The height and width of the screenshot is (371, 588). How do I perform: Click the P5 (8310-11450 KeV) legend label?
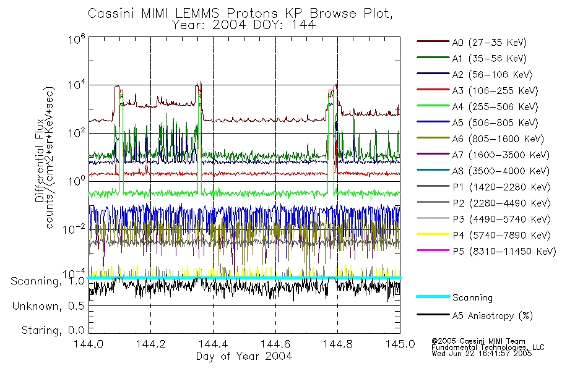pos(504,251)
